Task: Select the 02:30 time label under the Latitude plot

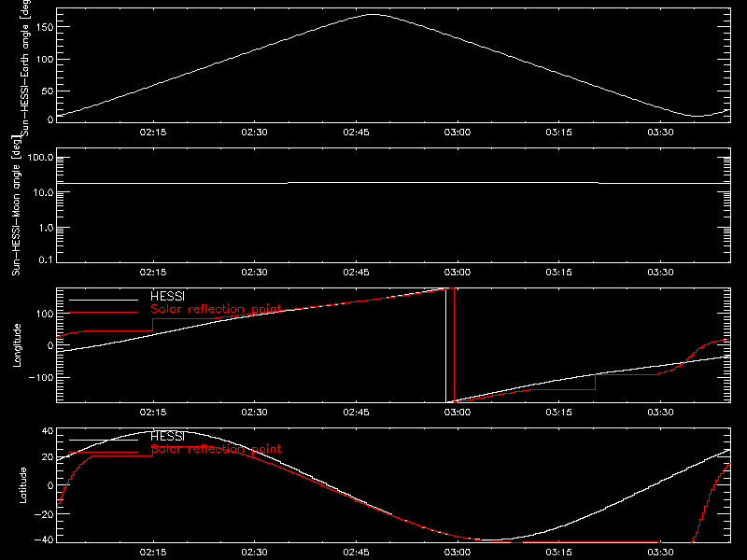Action: coord(254,553)
